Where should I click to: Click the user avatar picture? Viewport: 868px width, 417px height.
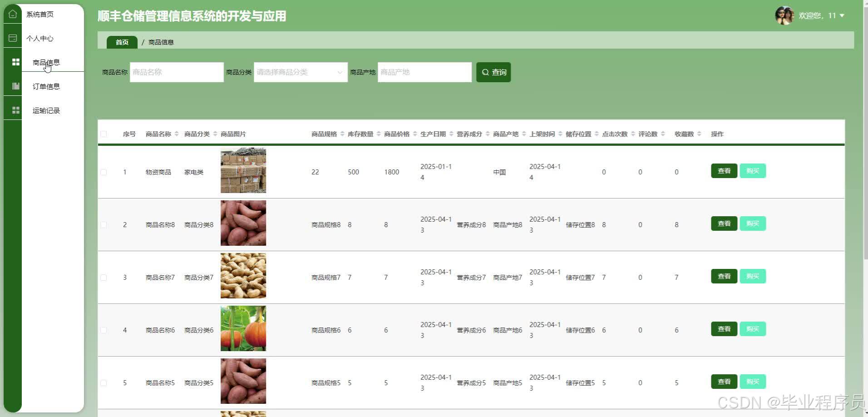tap(784, 15)
